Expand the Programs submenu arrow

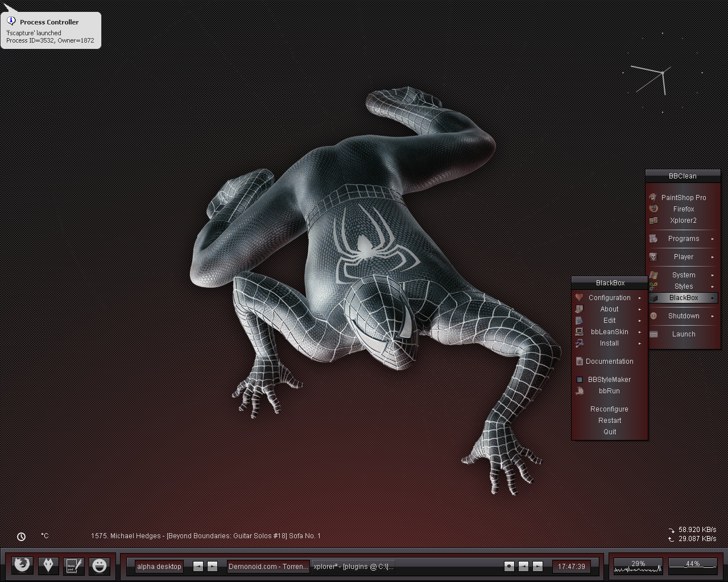coord(713,239)
